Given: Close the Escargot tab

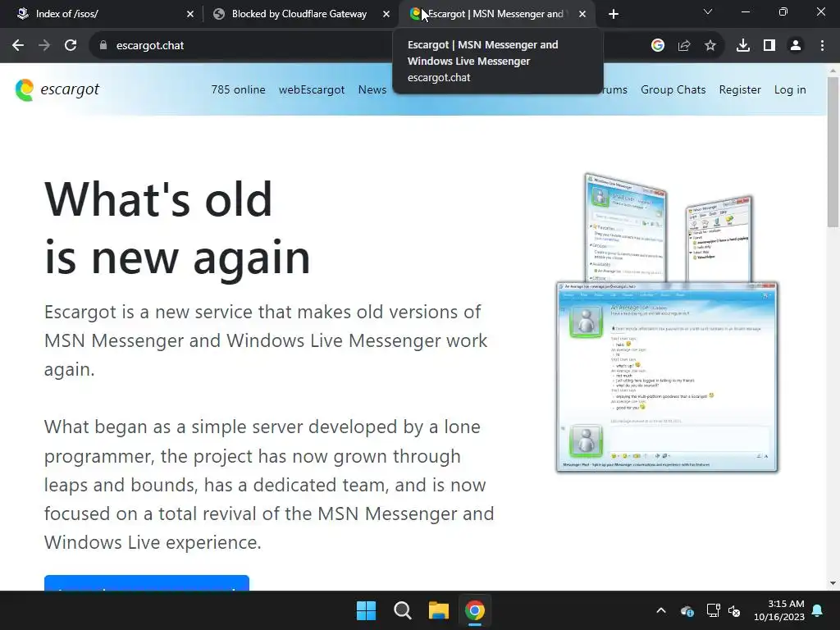Looking at the screenshot, I should 582,14.
